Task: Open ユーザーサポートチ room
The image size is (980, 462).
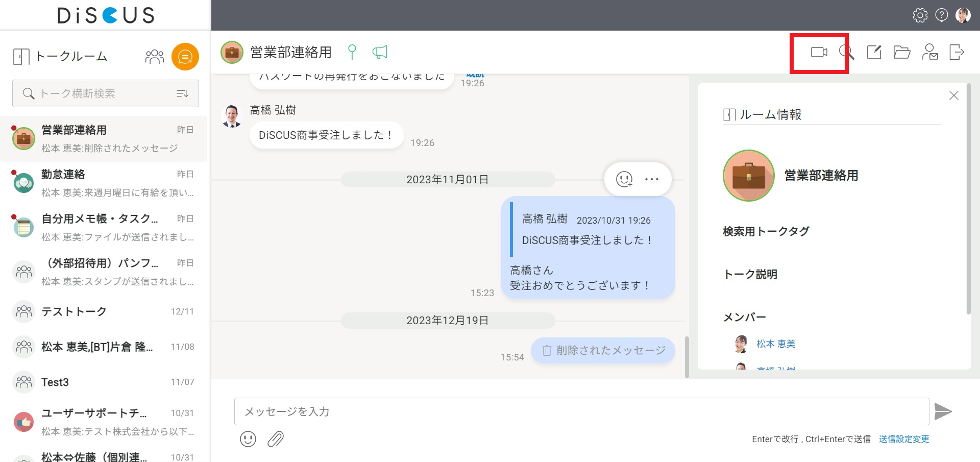Action: [x=104, y=422]
